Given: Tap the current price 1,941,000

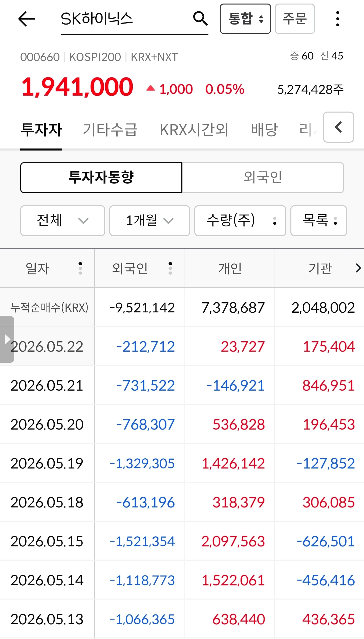Looking at the screenshot, I should point(77,87).
